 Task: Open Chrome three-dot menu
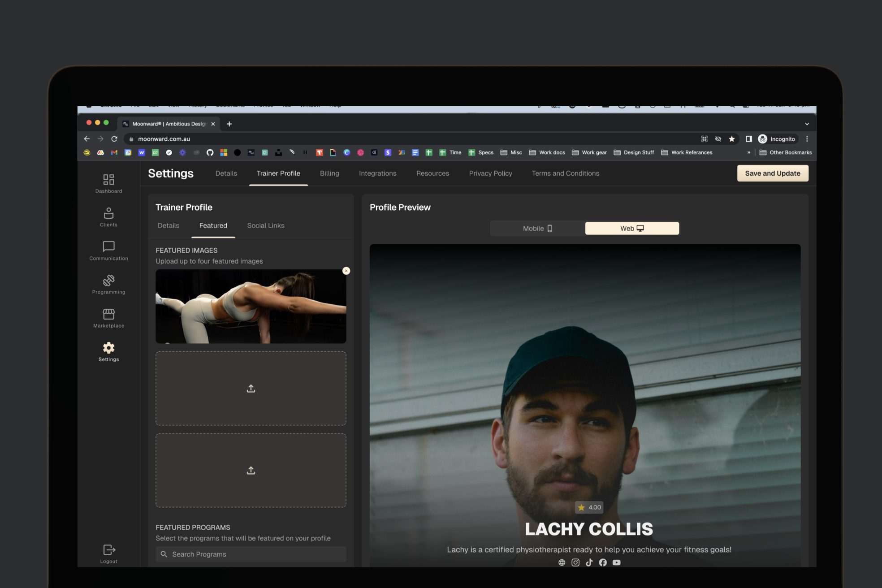807,139
